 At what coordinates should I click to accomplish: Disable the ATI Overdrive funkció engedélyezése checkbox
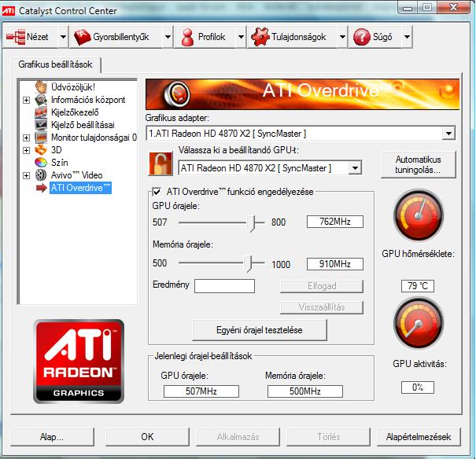(x=157, y=191)
